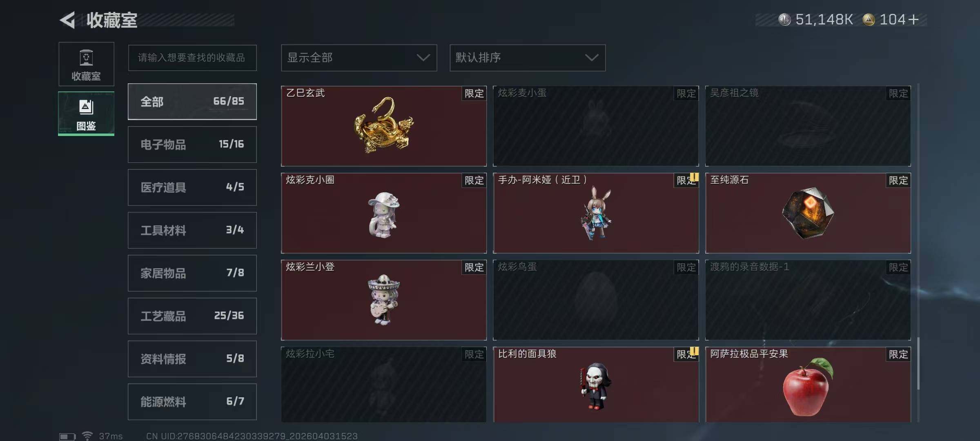The image size is (980, 441).
Task: Click the 比利的面具狼 puppet figure
Action: click(x=596, y=385)
